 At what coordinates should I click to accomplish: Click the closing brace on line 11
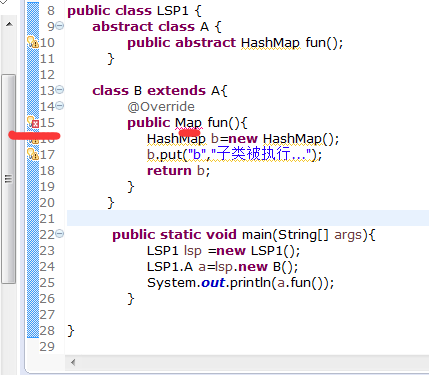click(111, 59)
